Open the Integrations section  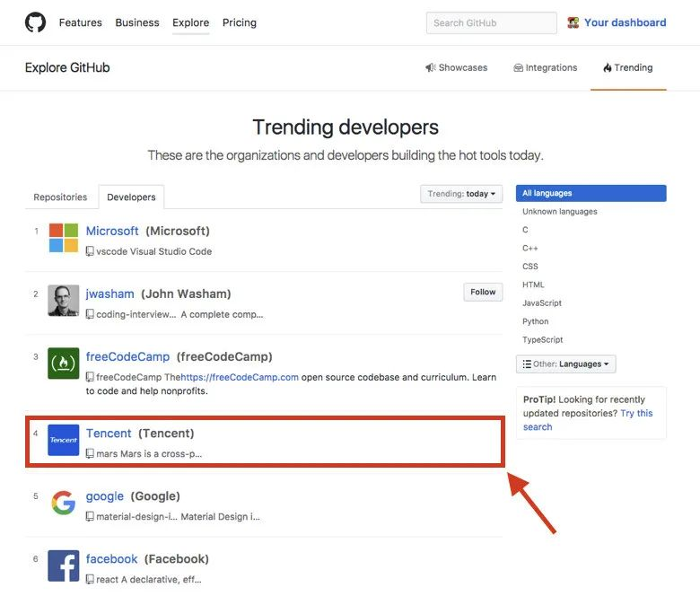pyautogui.click(x=545, y=67)
